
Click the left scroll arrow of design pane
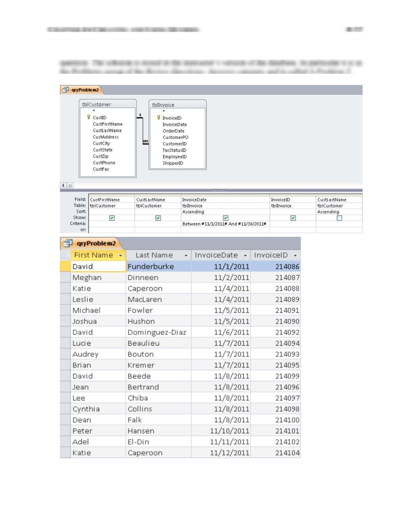point(63,186)
